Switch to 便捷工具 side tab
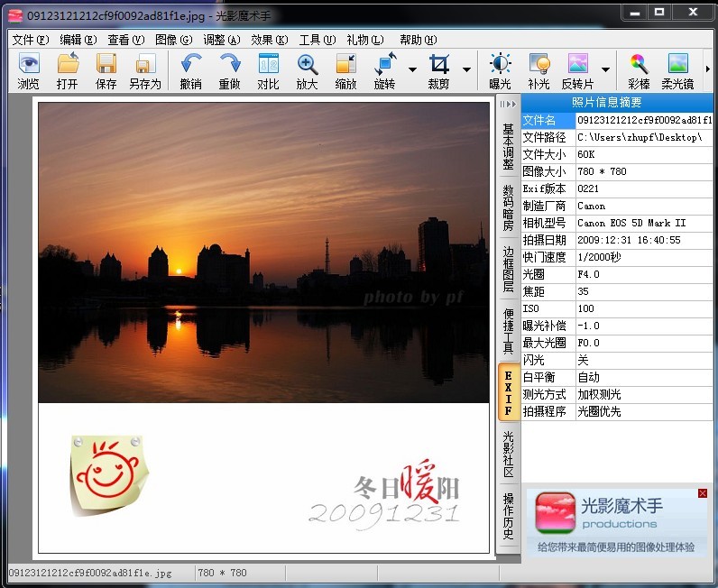The width and height of the screenshot is (718, 588). coord(508,331)
